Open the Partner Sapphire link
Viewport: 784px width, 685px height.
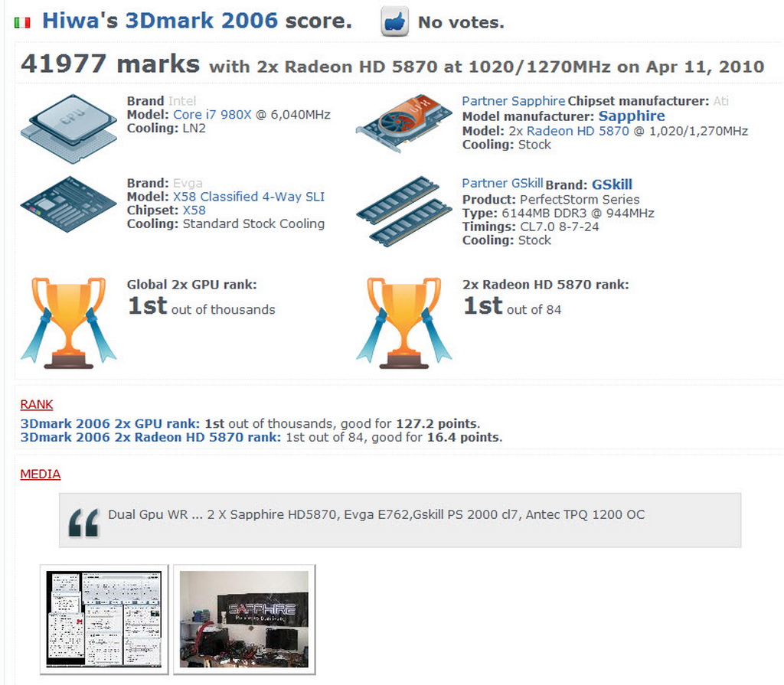[514, 101]
